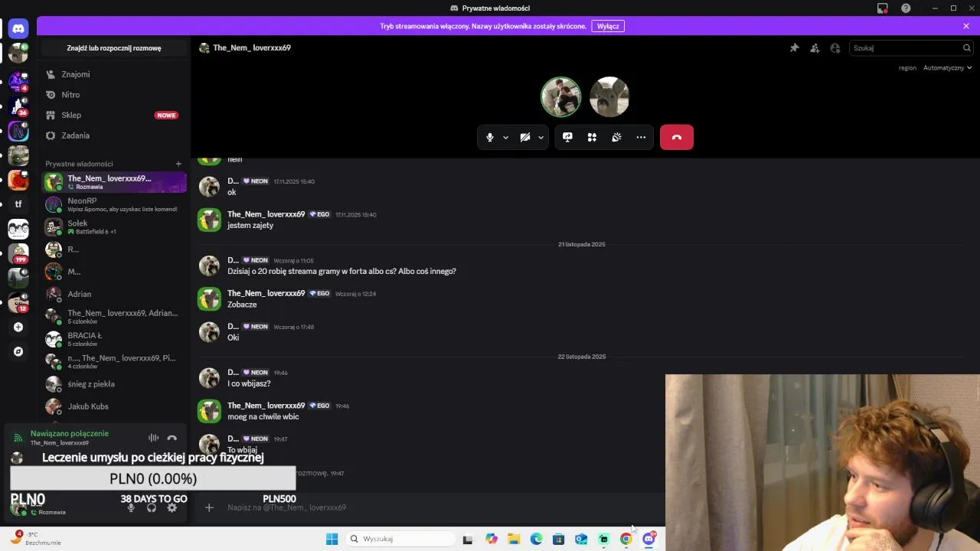This screenshot has height=551, width=980.
Task: Open the 'śnieg z piekła' conversation
Action: pyautogui.click(x=114, y=384)
